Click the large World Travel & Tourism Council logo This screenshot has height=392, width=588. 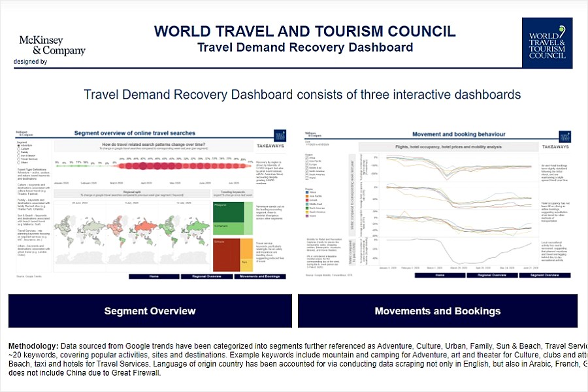pos(547,42)
